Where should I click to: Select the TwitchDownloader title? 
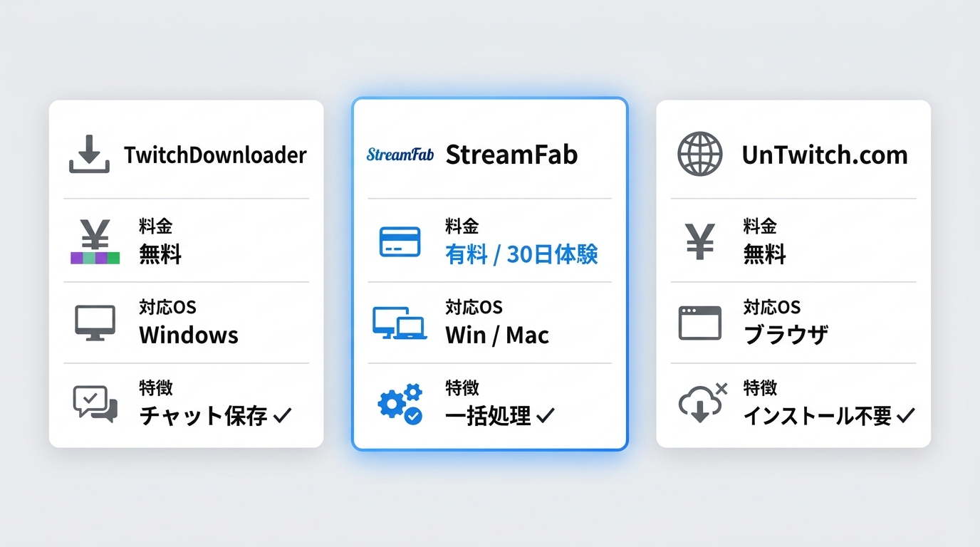pos(215,155)
